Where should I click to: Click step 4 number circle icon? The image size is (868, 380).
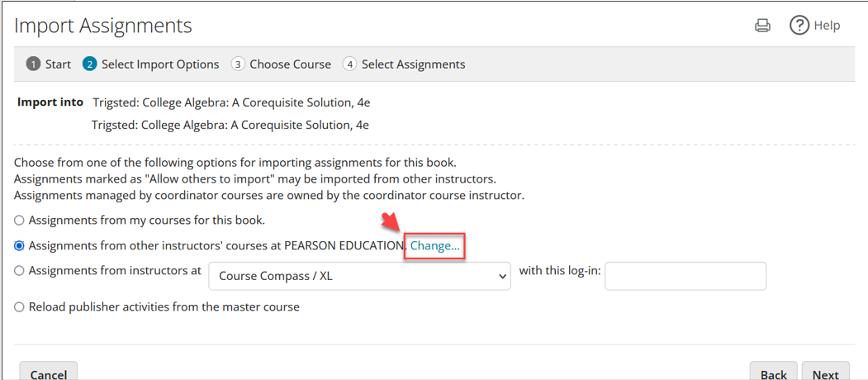point(349,64)
